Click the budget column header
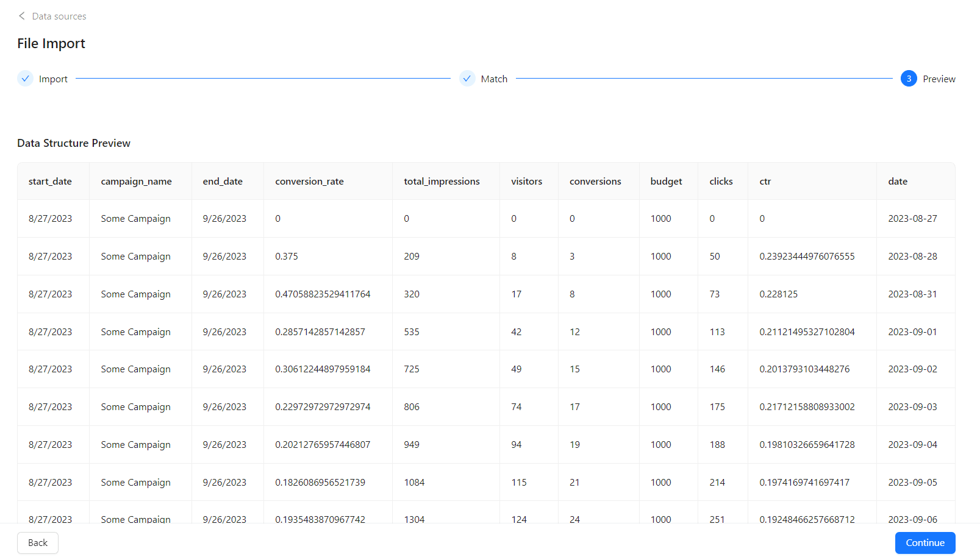This screenshot has width=980, height=560. coord(666,182)
